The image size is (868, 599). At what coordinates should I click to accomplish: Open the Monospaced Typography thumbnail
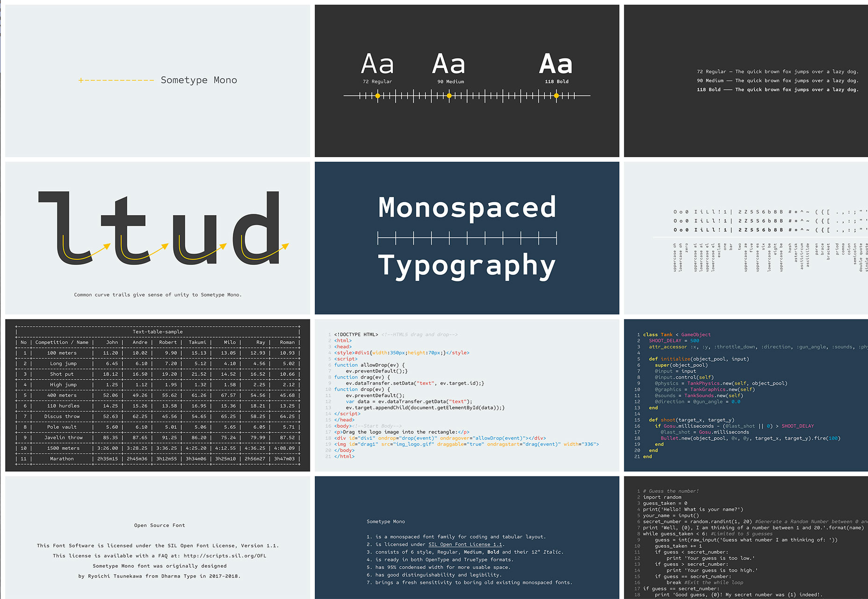coord(467,238)
